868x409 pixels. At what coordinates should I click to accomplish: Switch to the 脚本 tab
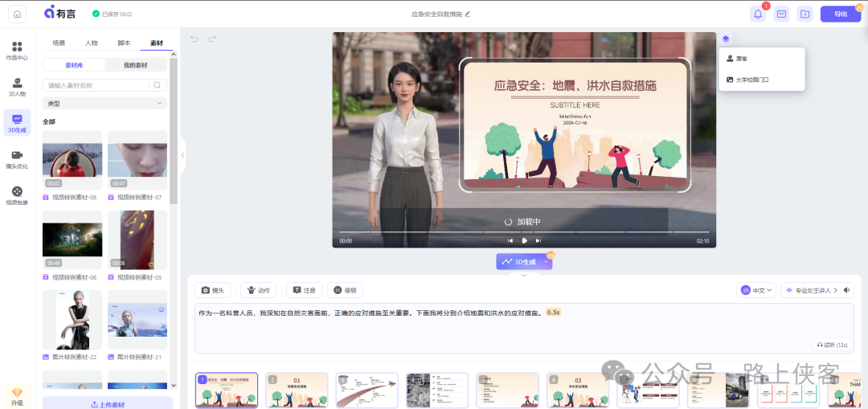(124, 43)
